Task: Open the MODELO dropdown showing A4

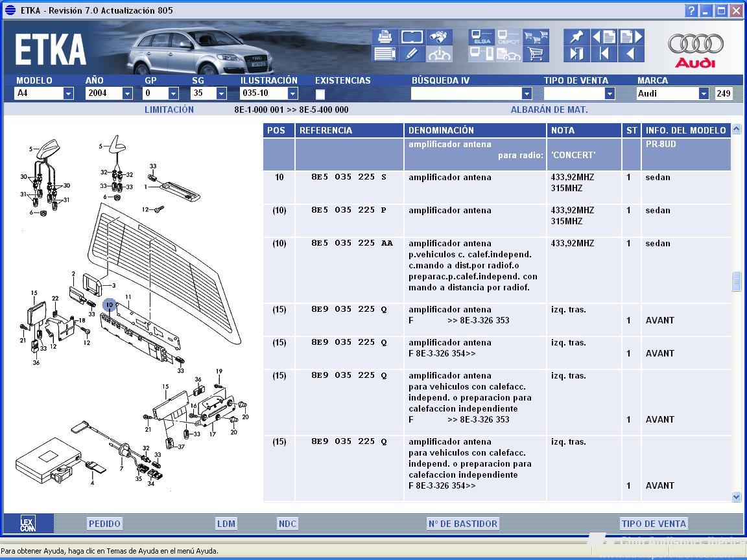Action: coord(69,93)
